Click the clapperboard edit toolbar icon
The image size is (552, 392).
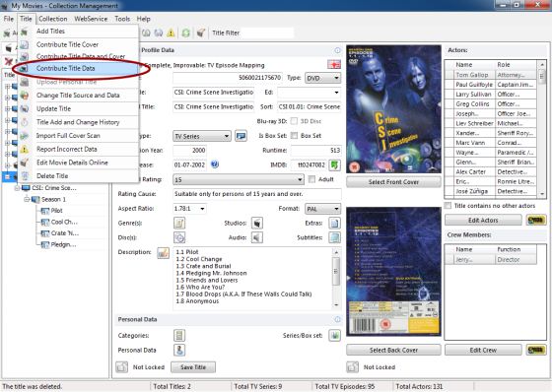click(201, 33)
